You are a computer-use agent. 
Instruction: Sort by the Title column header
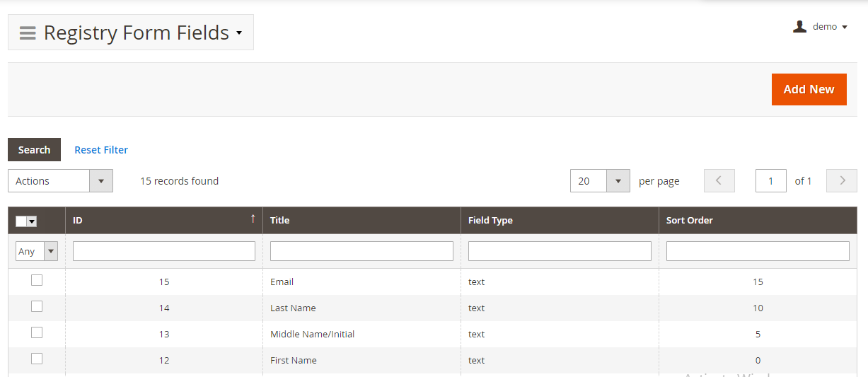click(280, 221)
